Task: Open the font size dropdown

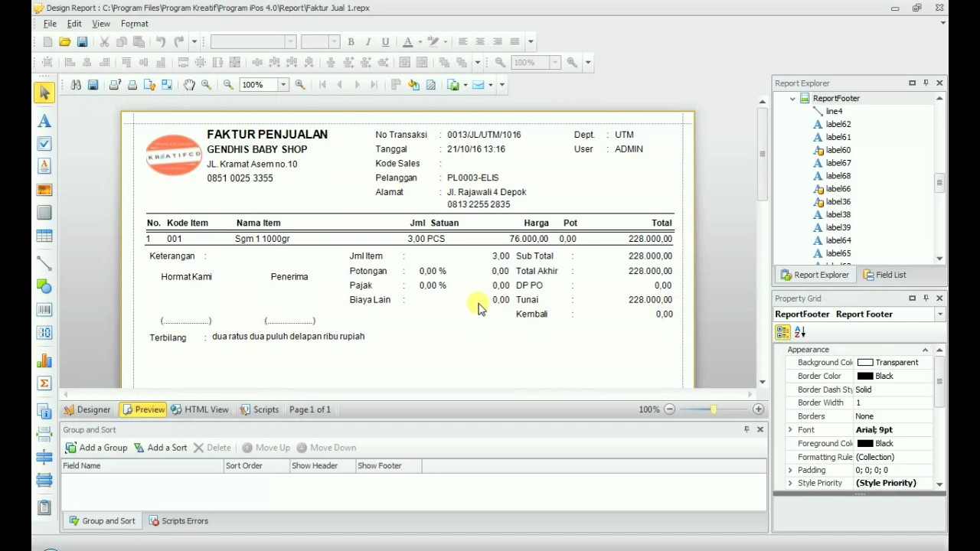Action: (334, 42)
